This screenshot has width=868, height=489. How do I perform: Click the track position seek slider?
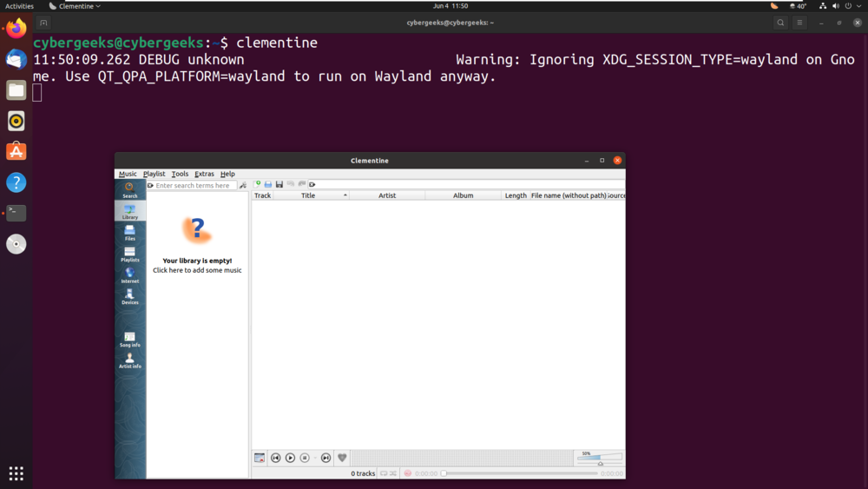pos(519,473)
